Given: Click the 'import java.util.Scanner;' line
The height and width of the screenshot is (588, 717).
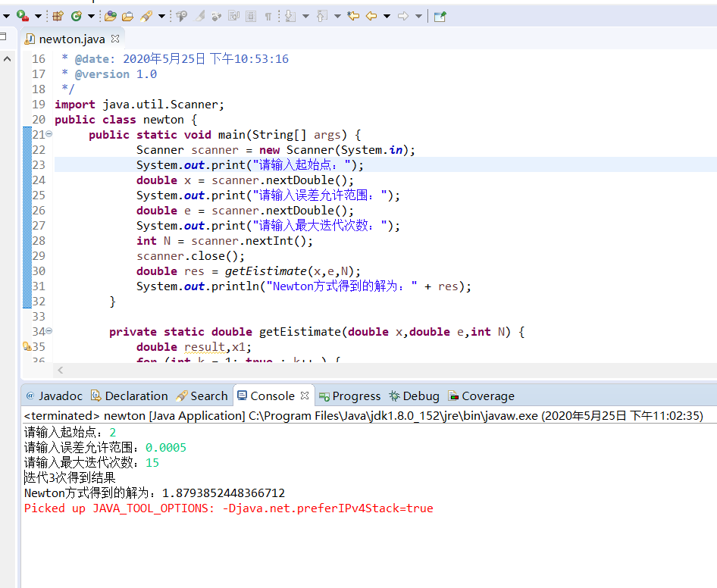Looking at the screenshot, I should coord(139,105).
